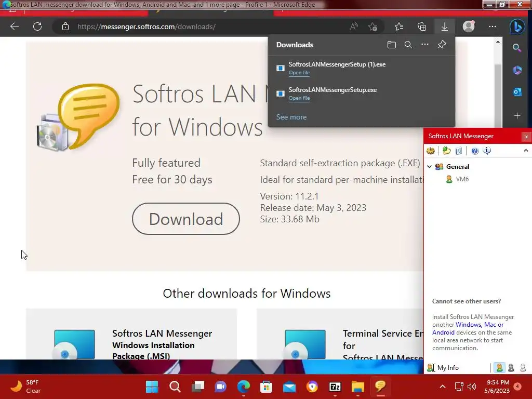Search downloads in the Downloads popup
The height and width of the screenshot is (399, 532).
coord(408,45)
